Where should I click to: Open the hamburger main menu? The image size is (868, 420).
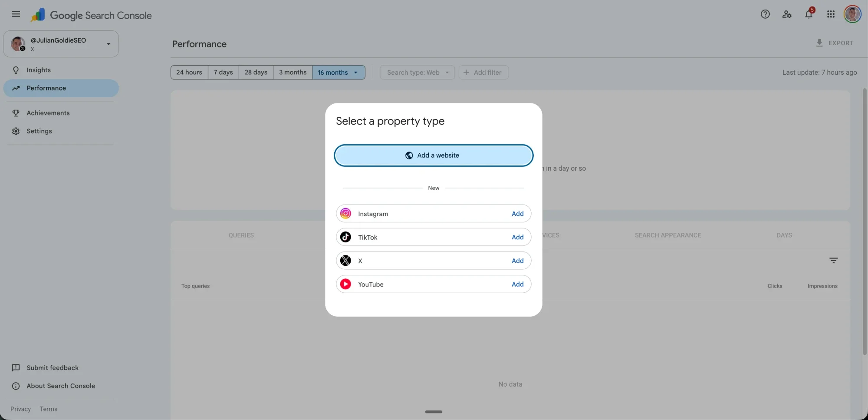[16, 14]
